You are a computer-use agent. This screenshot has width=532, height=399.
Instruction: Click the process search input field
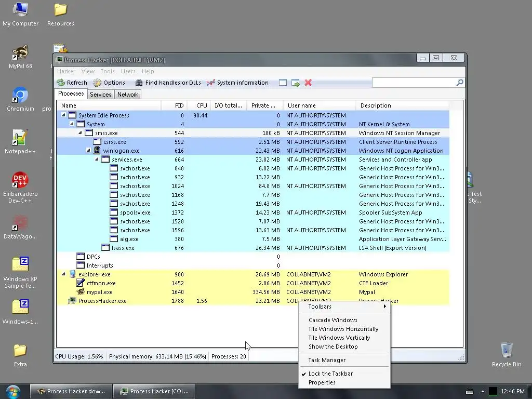click(414, 83)
